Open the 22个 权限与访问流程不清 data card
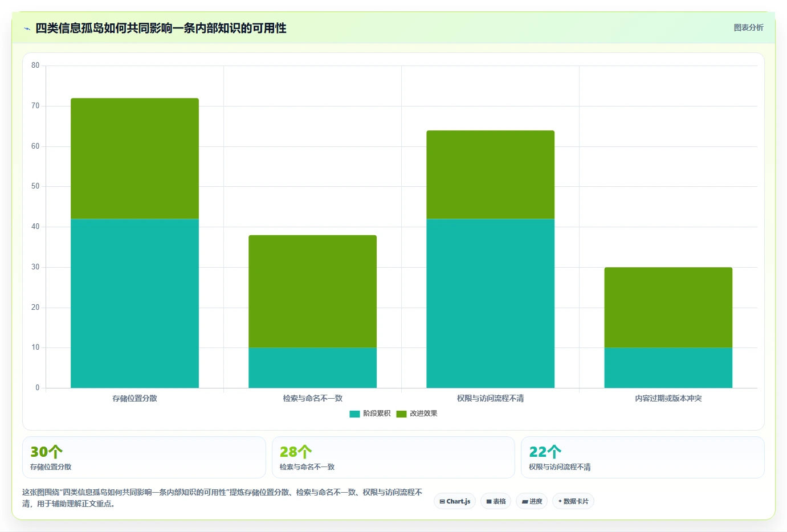Screen dimensions: 787x532 642,457
